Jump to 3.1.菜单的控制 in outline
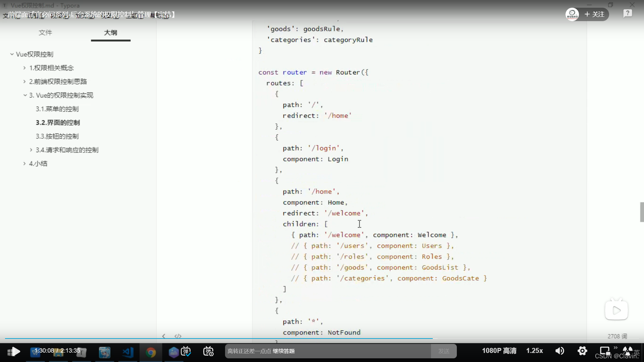 [57, 109]
